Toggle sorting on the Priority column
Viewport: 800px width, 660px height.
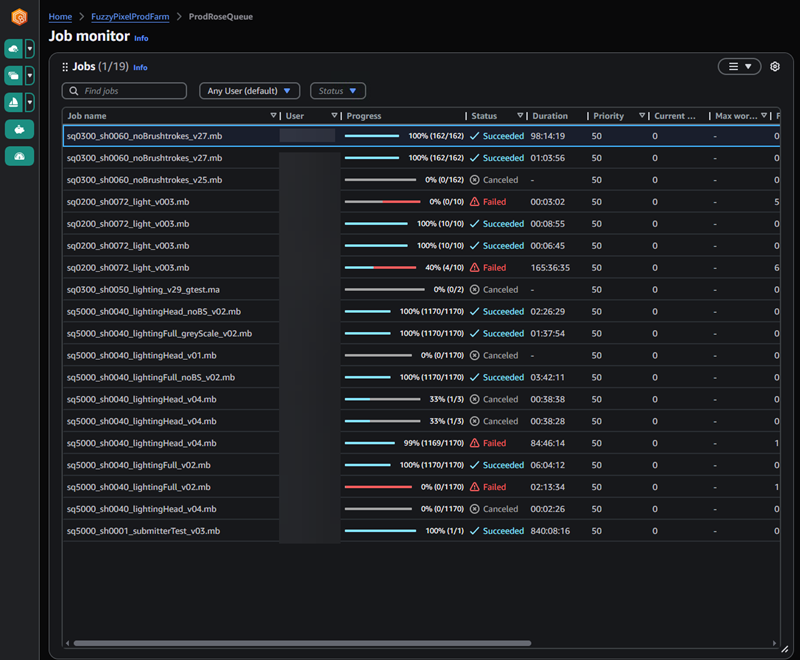(x=610, y=115)
